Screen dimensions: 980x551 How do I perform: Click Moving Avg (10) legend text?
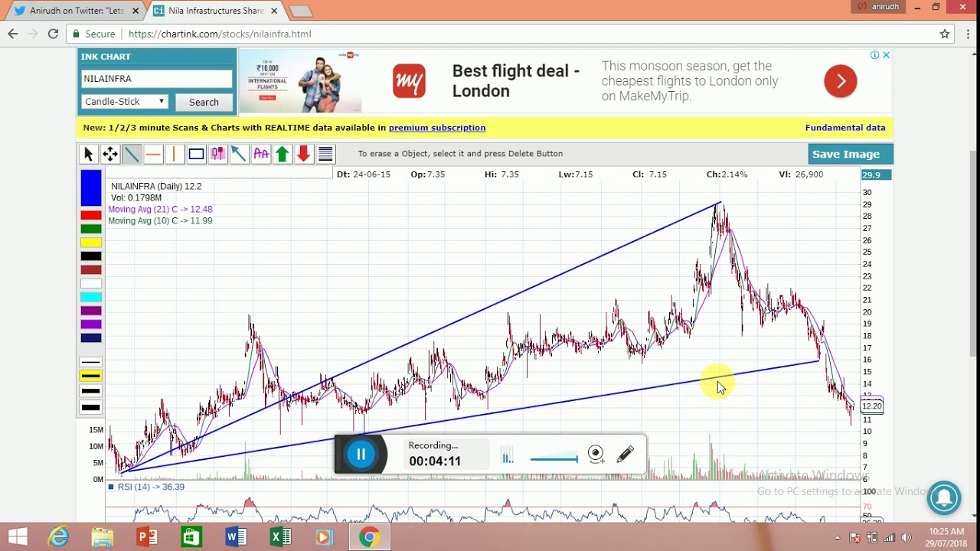(161, 220)
